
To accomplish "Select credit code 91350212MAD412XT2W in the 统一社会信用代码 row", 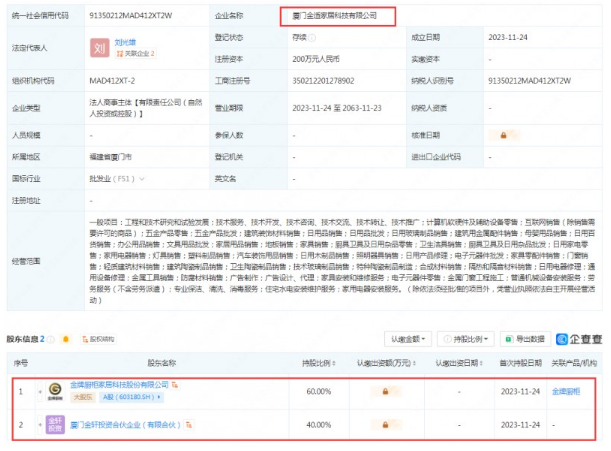I will [x=131, y=16].
